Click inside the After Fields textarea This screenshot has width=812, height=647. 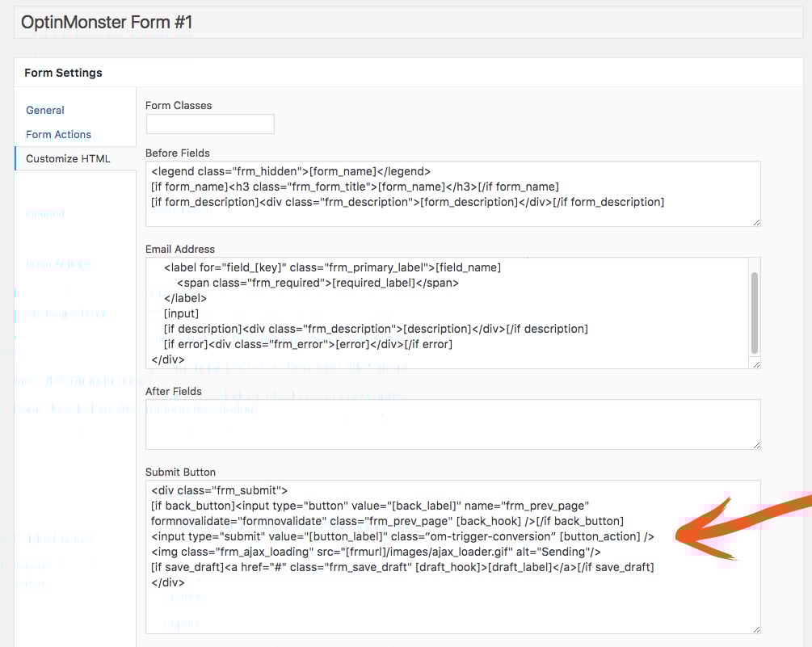[453, 424]
